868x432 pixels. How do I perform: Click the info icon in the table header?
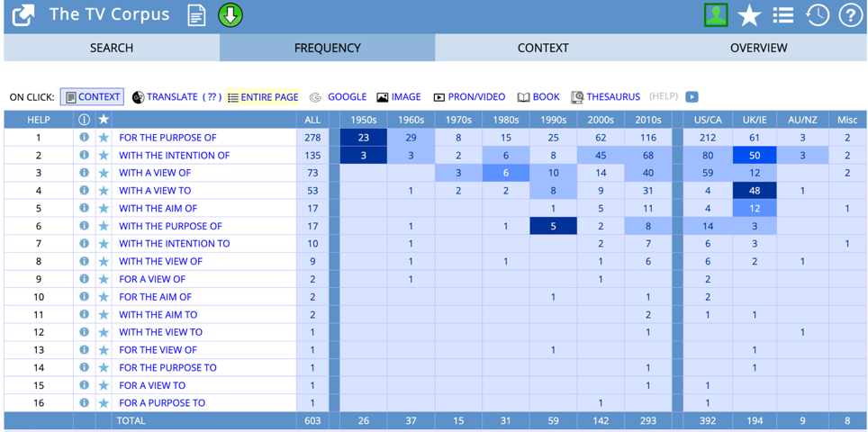(x=84, y=120)
